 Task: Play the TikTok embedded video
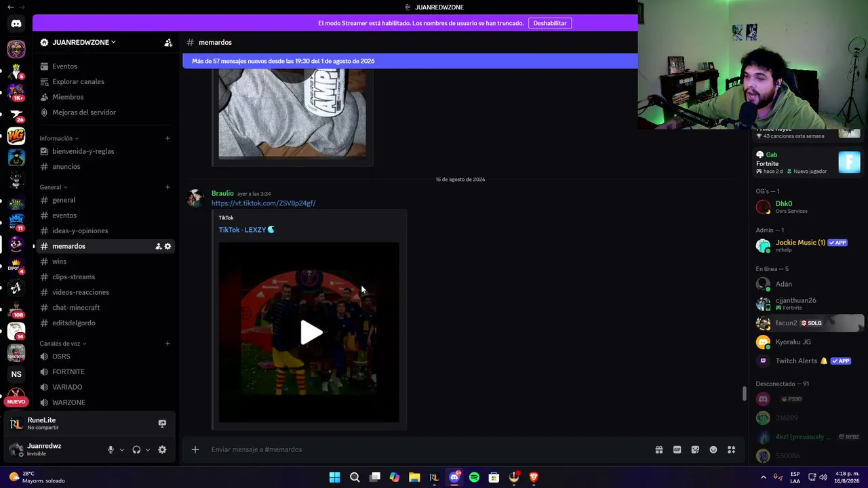click(311, 332)
